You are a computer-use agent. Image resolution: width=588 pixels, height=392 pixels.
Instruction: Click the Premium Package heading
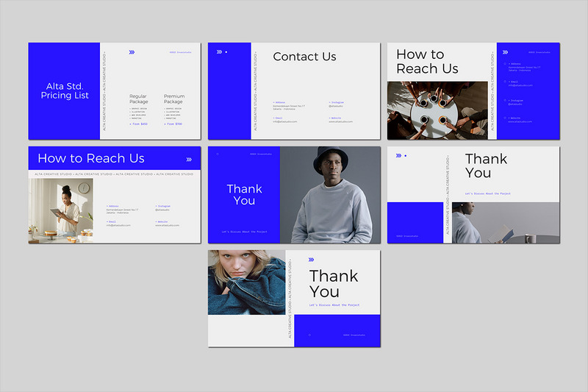pyautogui.click(x=174, y=99)
